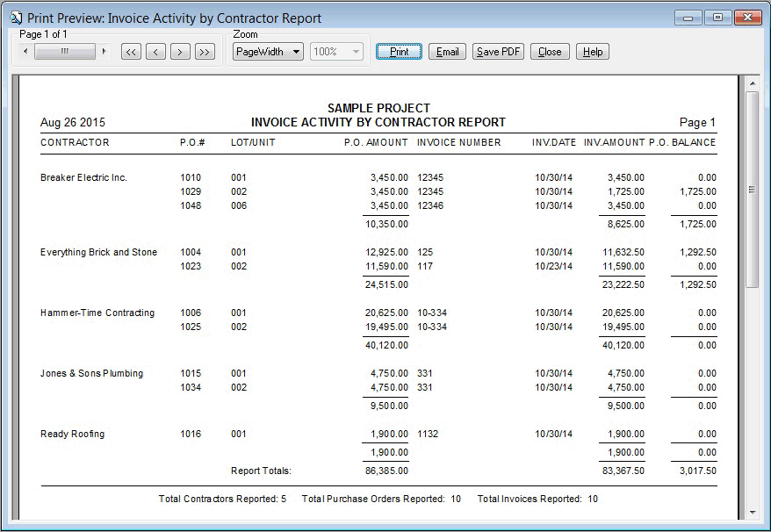
Task: Maximize the Print Preview window
Action: 717,18
